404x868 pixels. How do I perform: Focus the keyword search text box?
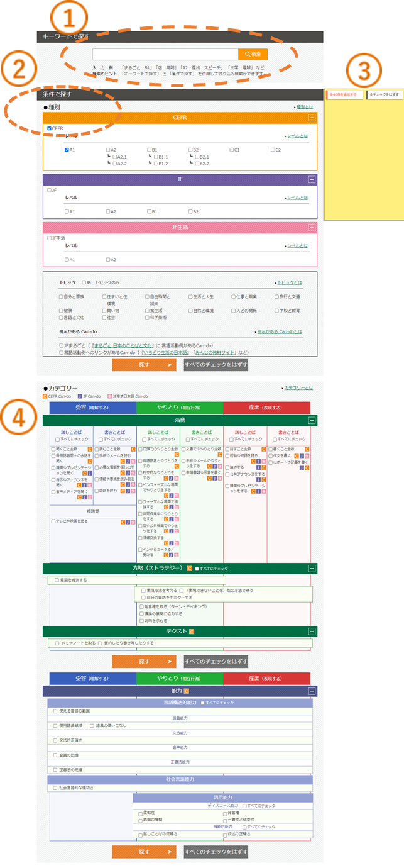coord(165,55)
